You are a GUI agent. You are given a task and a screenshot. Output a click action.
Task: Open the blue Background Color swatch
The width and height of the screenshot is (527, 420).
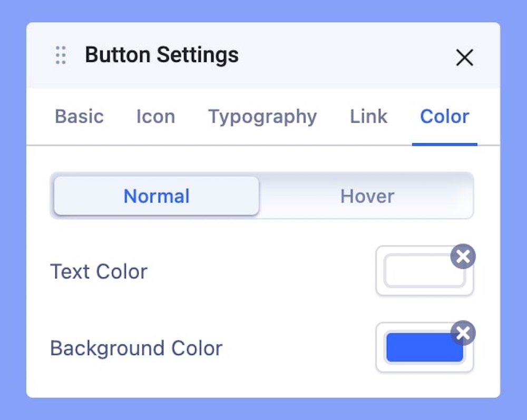tap(422, 348)
